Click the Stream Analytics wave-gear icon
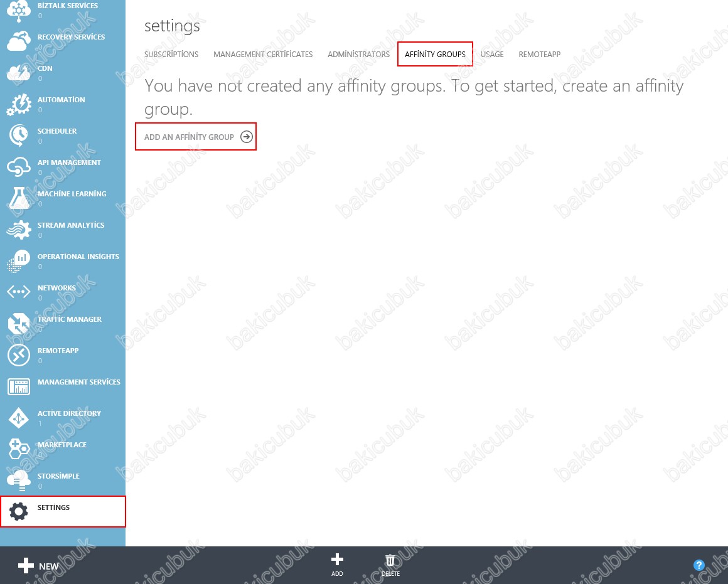The image size is (728, 584). tap(19, 230)
